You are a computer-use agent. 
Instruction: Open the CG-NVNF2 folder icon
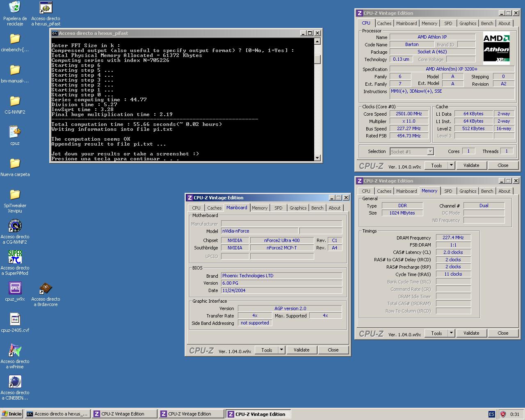tap(15, 101)
